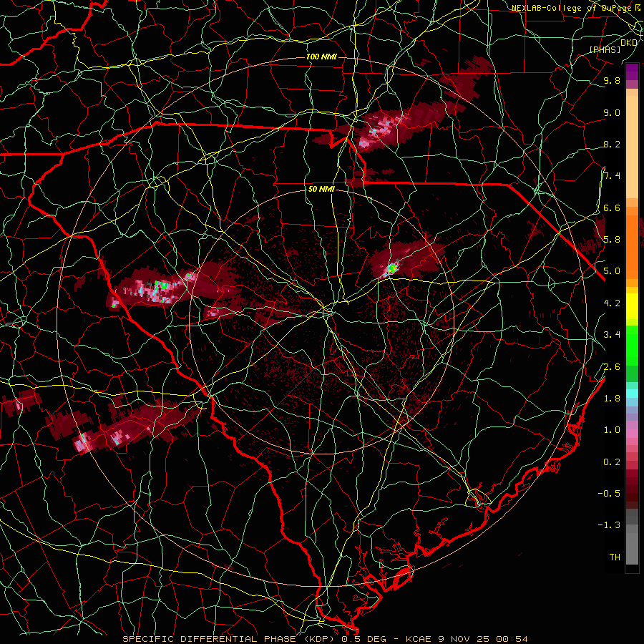Click the [PHAS] units label
Screen dimensions: 644x644
pos(605,49)
